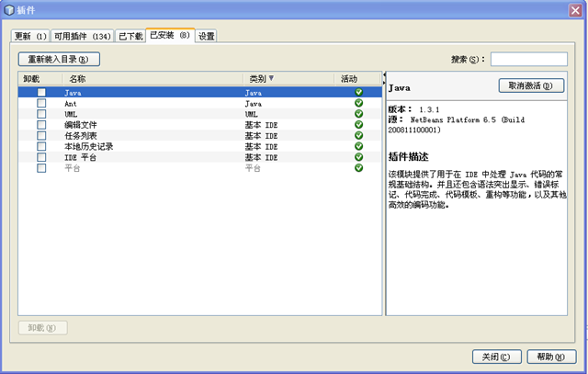Click the active status icon for 本地历史记录
This screenshot has height=374, width=588.
[359, 146]
